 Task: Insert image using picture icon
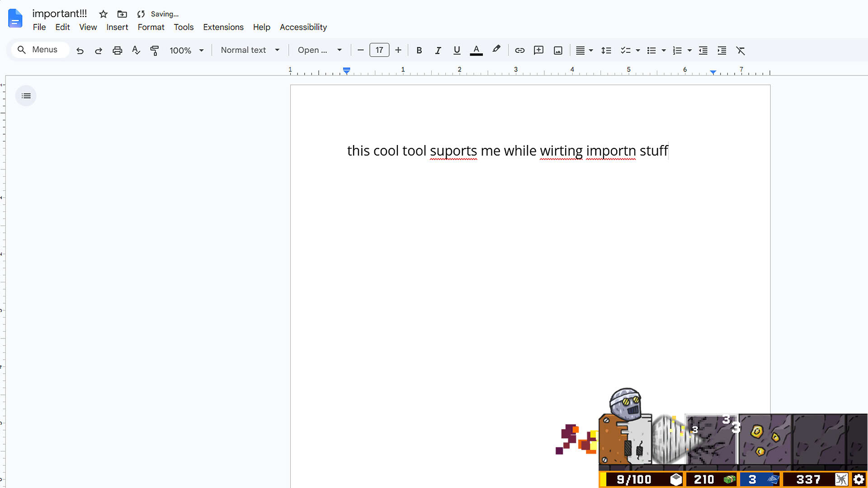coord(558,51)
